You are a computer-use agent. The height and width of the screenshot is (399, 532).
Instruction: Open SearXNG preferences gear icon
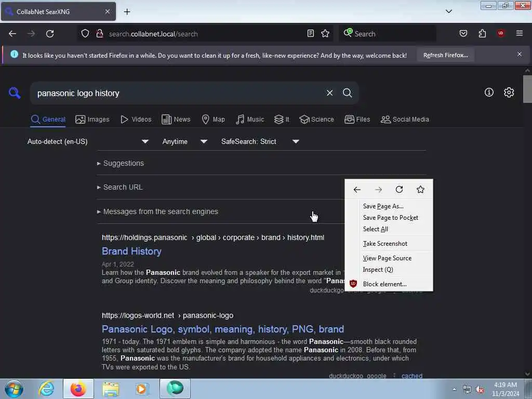coord(509,92)
